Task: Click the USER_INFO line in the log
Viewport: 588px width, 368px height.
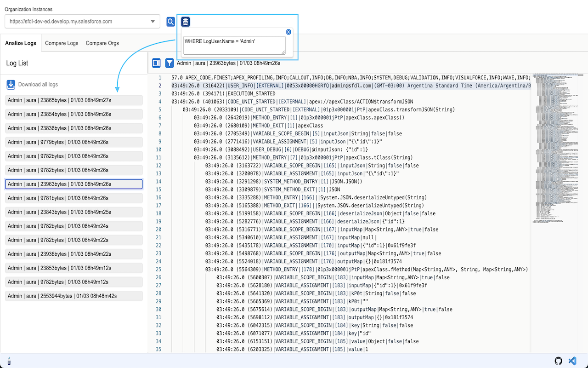Action: pos(351,86)
